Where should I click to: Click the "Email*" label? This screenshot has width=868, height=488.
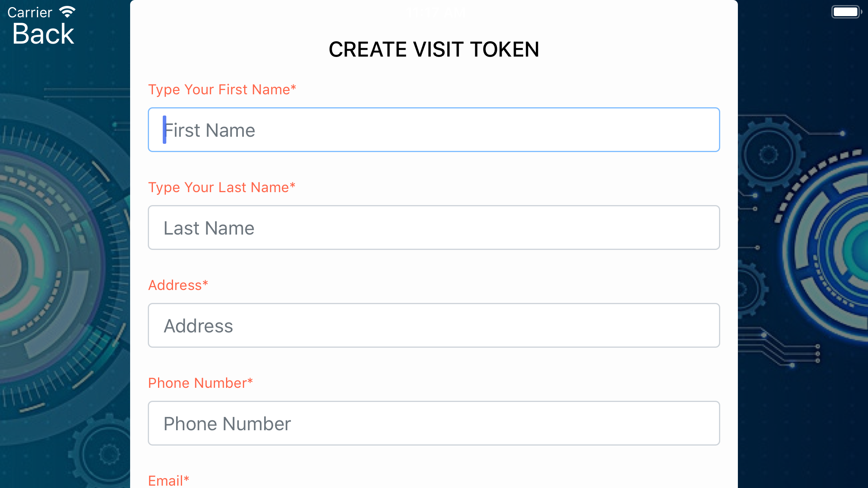click(x=169, y=481)
